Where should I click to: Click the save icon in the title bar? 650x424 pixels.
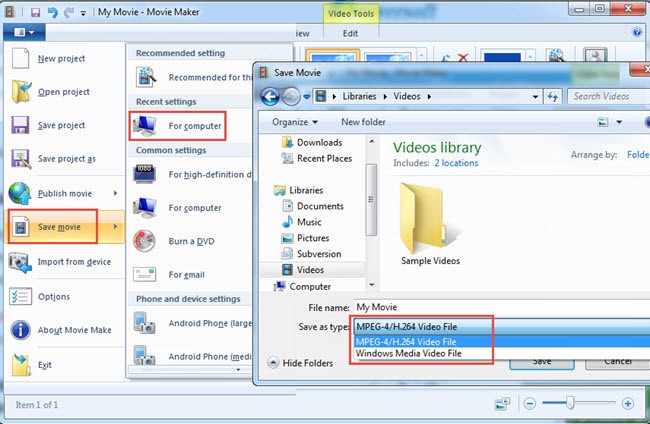coord(35,12)
